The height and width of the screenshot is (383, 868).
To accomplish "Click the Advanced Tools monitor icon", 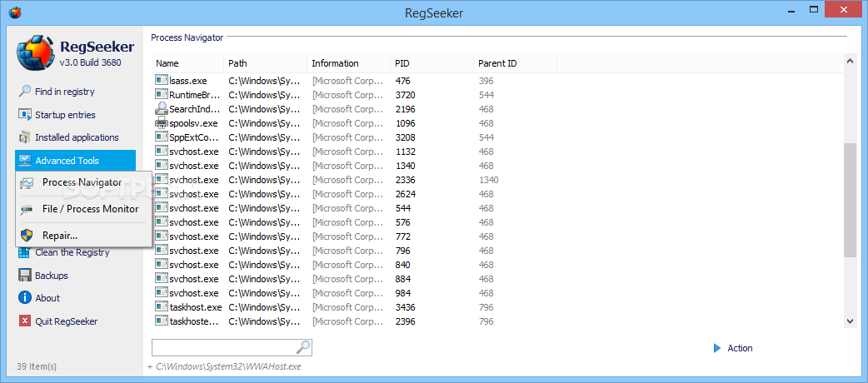I will point(25,161).
